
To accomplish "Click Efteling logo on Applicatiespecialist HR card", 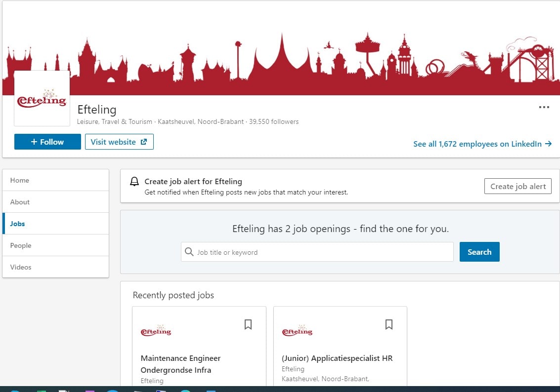I will [297, 331].
